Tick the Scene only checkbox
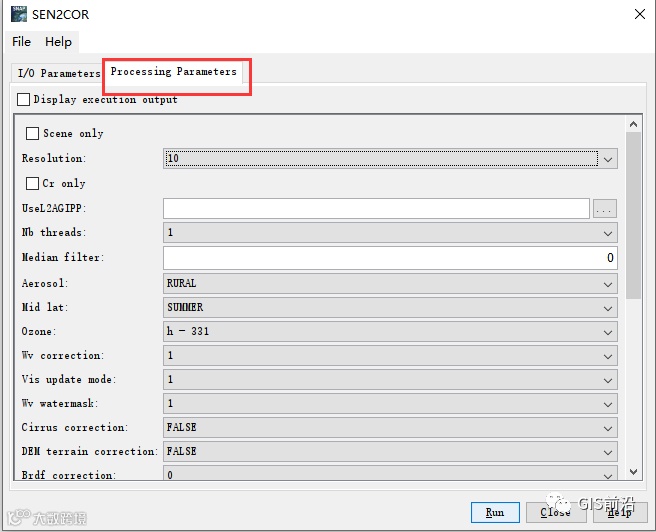The image size is (656, 532). click(32, 133)
